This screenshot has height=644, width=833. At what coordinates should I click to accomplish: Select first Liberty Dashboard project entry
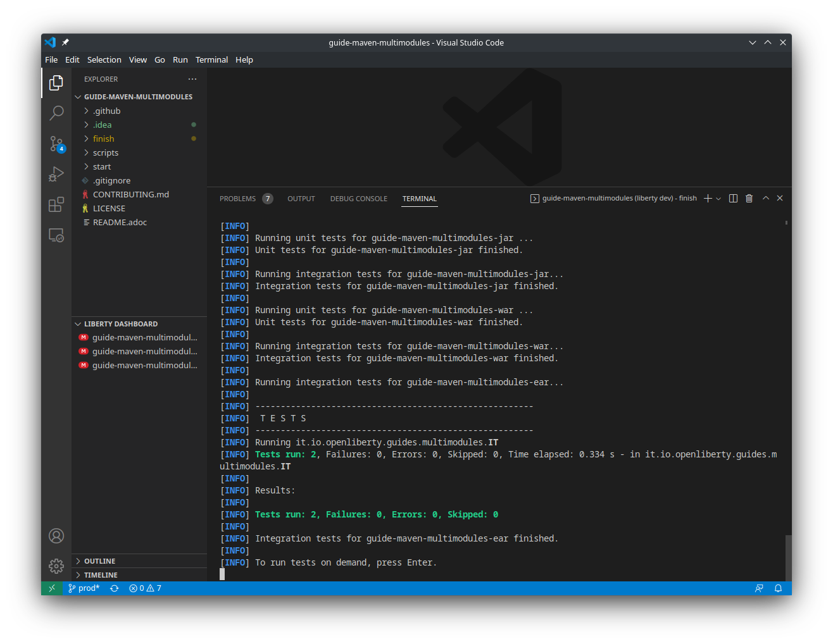click(x=139, y=338)
